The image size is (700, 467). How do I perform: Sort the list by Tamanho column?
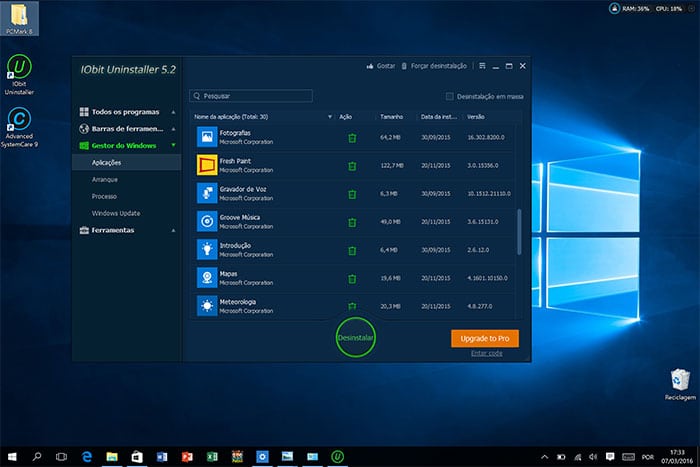click(x=392, y=117)
